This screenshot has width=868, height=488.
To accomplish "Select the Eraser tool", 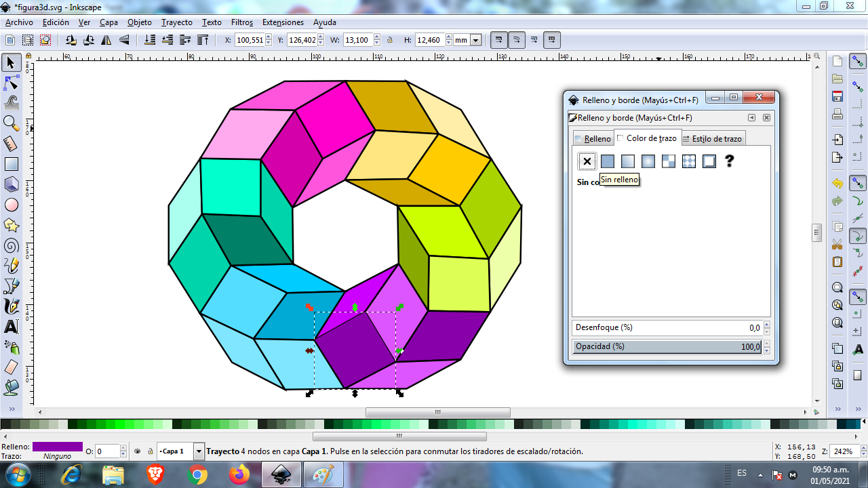I will 11,367.
